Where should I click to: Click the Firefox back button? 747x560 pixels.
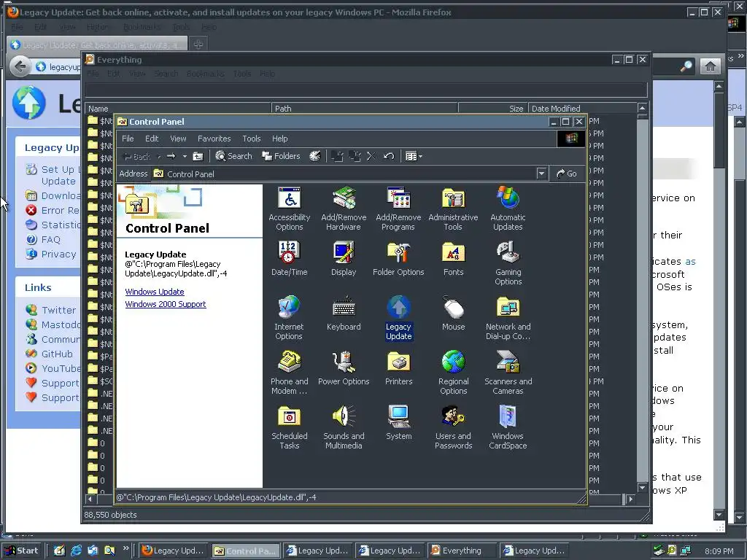tap(20, 66)
